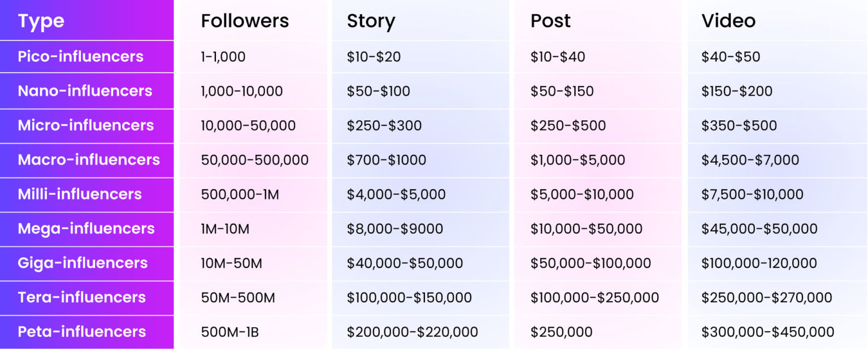Click the Mega-influencers row label
This screenshot has width=868, height=352.
[x=86, y=229]
